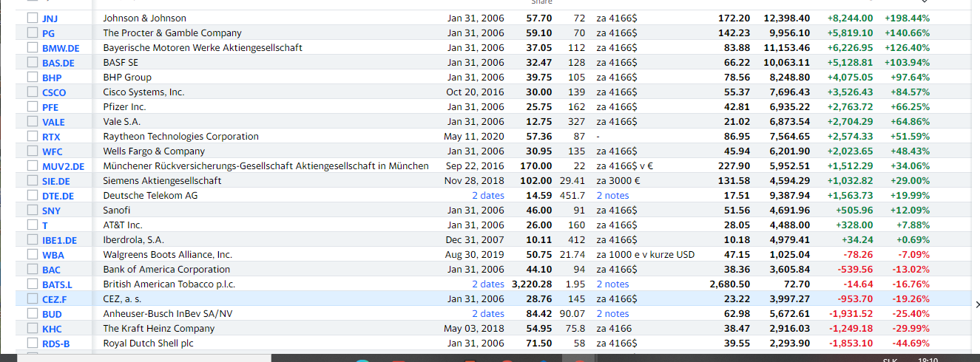Open the CEZ.F ticker link
Screen dimensions: 980x362
pos(54,299)
